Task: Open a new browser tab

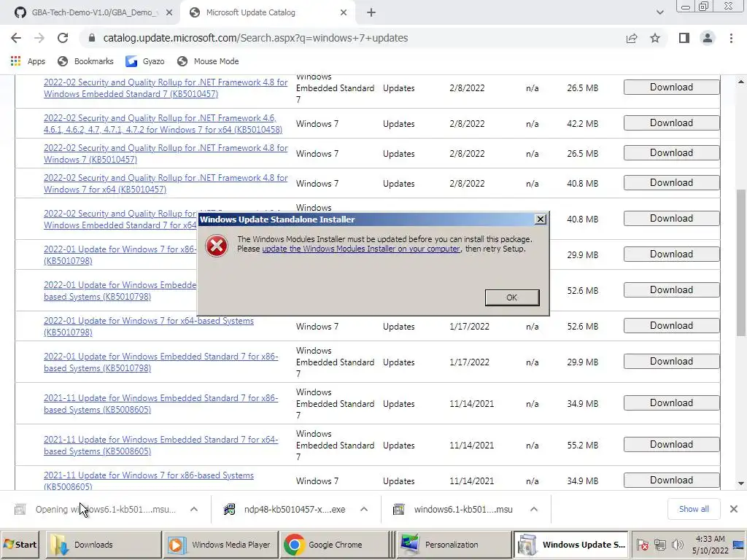Action: pos(371,13)
